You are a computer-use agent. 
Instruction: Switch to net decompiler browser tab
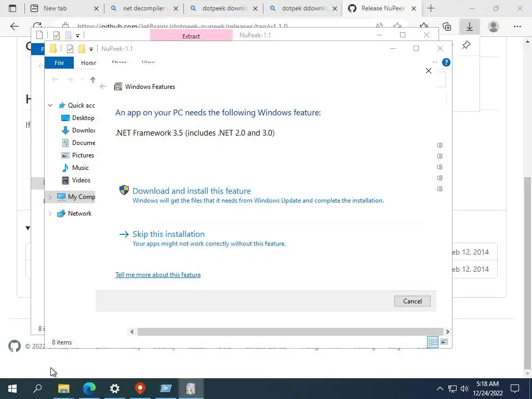click(x=144, y=8)
